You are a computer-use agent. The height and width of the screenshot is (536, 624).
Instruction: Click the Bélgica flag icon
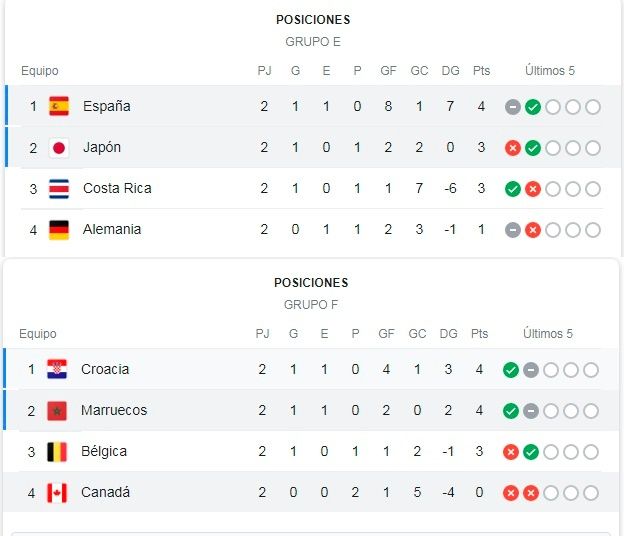pos(57,452)
